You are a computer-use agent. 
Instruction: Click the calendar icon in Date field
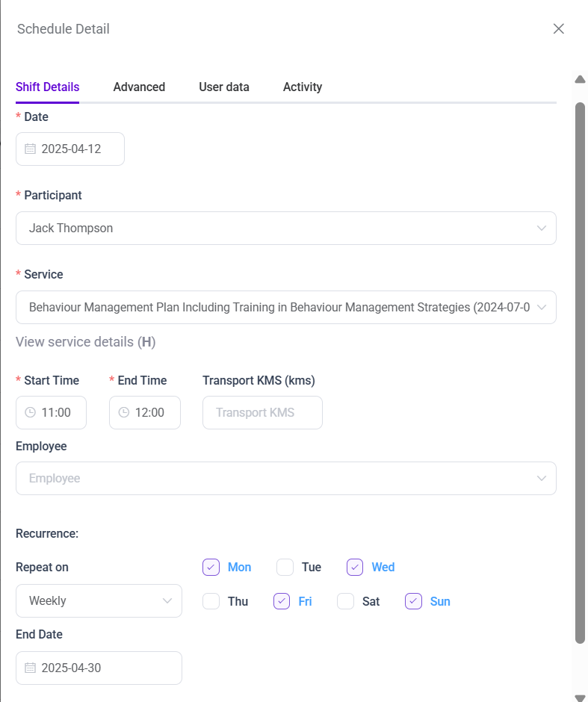point(30,149)
